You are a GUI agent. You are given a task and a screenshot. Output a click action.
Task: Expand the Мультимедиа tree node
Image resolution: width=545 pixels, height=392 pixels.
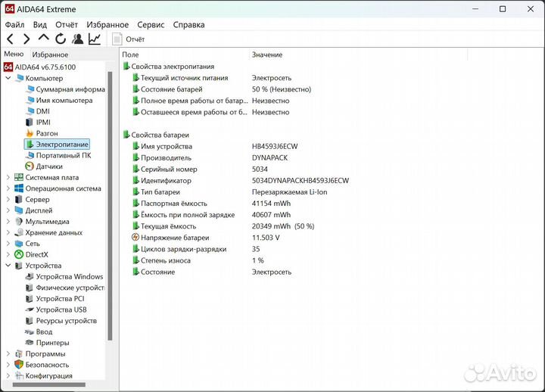tap(8, 222)
